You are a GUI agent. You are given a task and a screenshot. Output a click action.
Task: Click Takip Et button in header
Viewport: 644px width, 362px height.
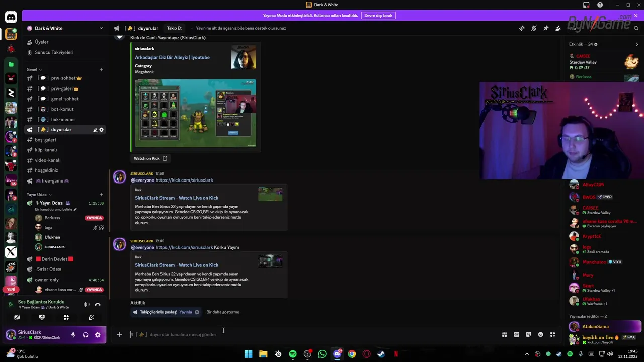pyautogui.click(x=174, y=28)
